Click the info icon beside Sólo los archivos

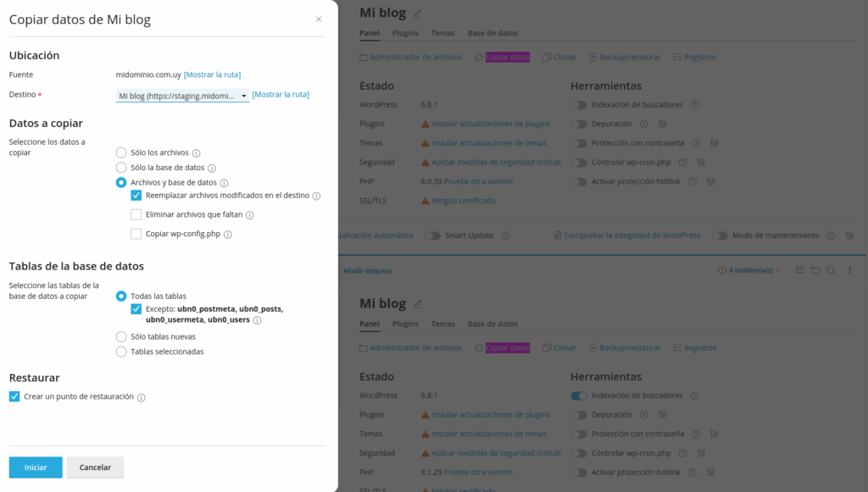[x=196, y=153]
